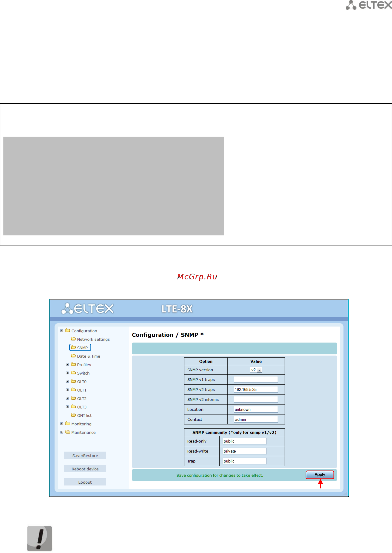Click the Read-only community field

(x=244, y=441)
